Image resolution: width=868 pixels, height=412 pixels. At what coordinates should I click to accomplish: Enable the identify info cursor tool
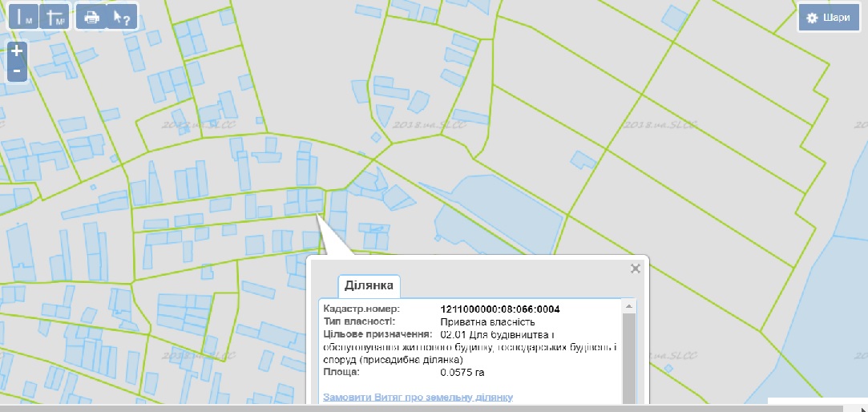coord(121,18)
